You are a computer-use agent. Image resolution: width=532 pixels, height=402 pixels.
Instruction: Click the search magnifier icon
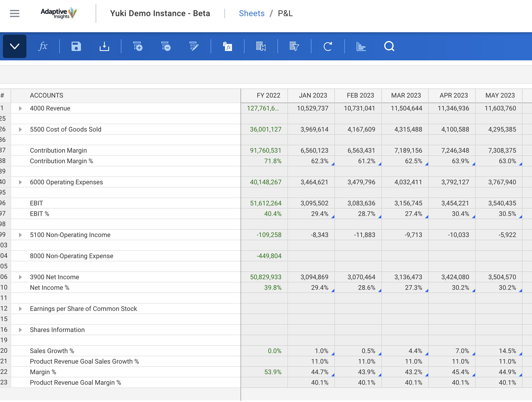coord(389,46)
